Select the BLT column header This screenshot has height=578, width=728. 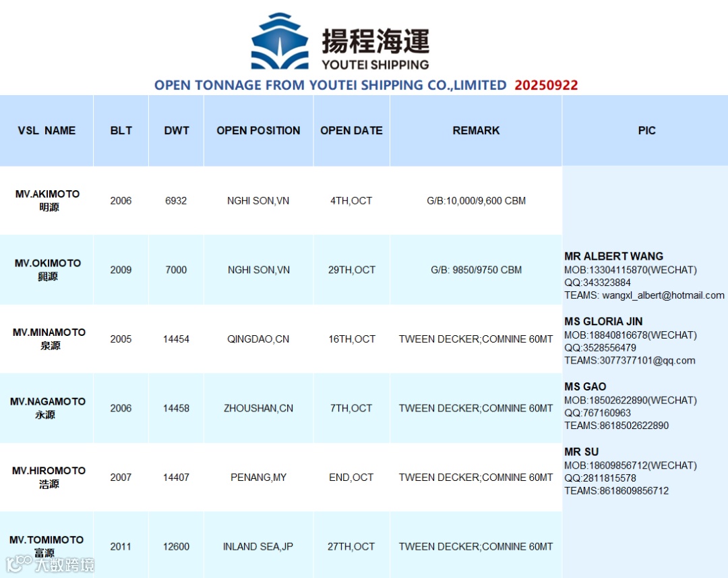click(x=121, y=131)
